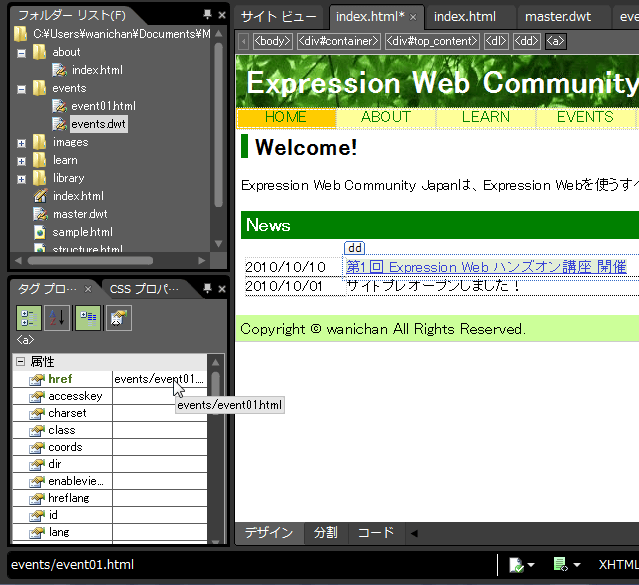The image size is (639, 585).
Task: Switch to master.dwt tab
Action: coord(558,17)
